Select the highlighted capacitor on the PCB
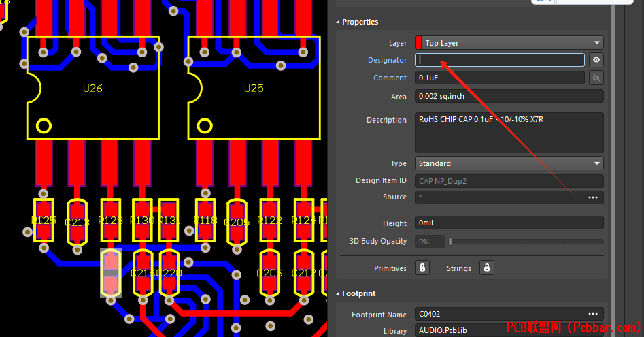 111,273
